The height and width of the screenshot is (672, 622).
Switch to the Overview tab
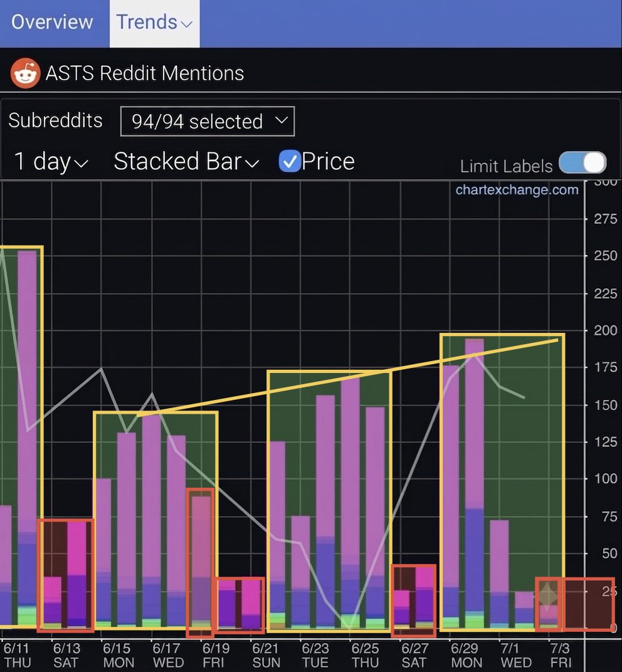[52, 23]
